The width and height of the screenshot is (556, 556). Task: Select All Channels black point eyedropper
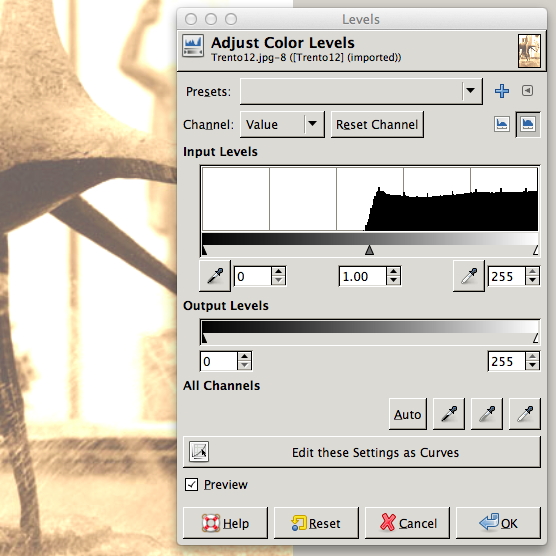pos(449,414)
